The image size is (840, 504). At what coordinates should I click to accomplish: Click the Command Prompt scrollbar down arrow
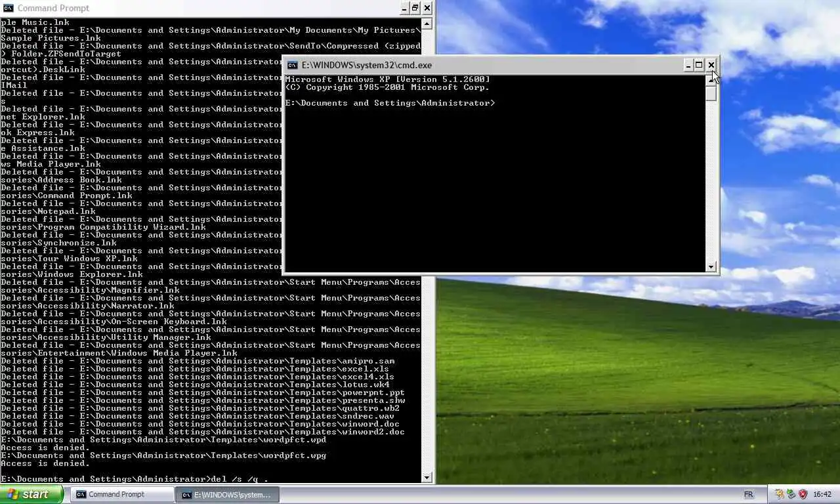pyautogui.click(x=427, y=478)
